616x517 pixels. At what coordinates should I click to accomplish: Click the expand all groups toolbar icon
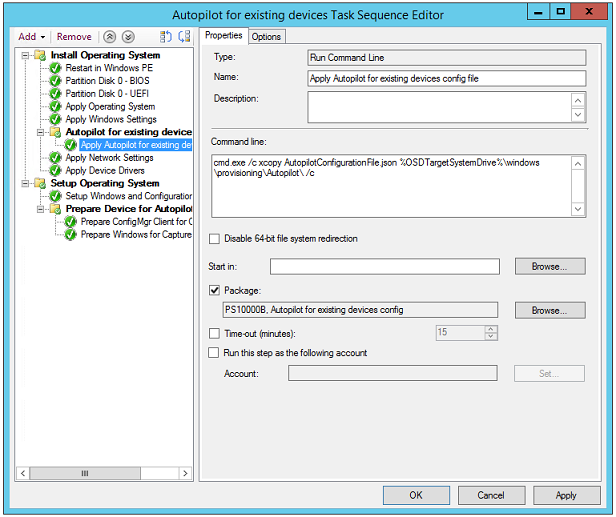(x=166, y=37)
